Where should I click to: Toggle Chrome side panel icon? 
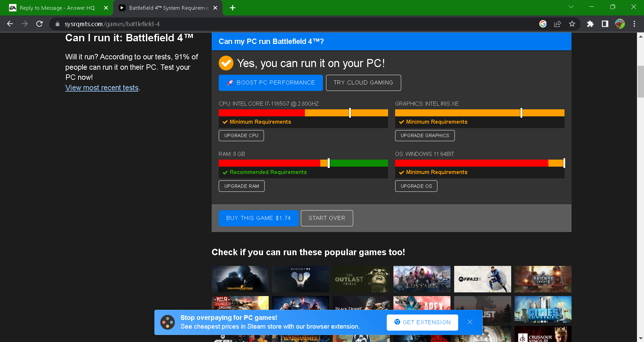605,24
